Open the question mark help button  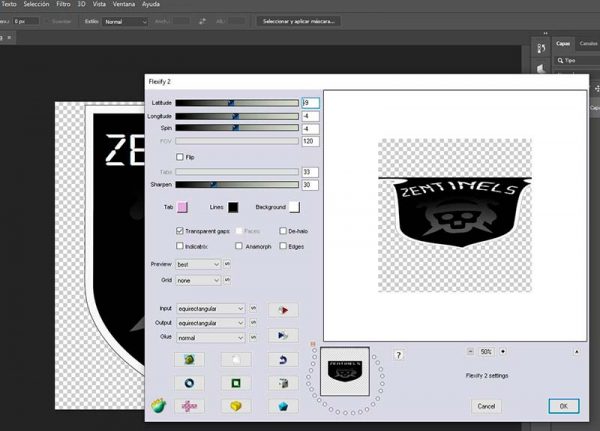click(399, 354)
